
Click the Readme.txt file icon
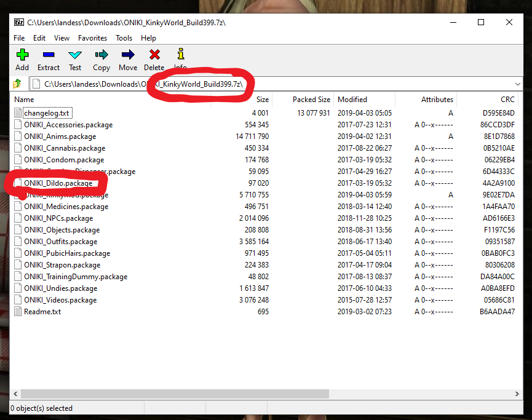18,311
